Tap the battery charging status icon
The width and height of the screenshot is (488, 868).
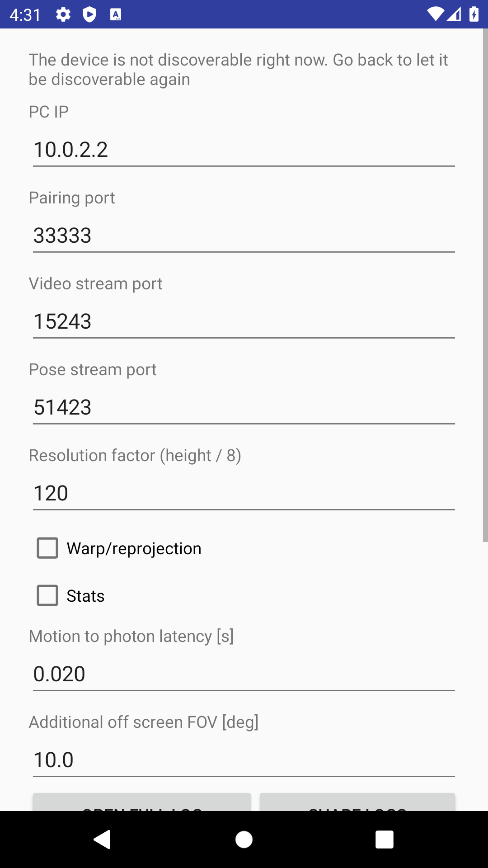(x=474, y=14)
